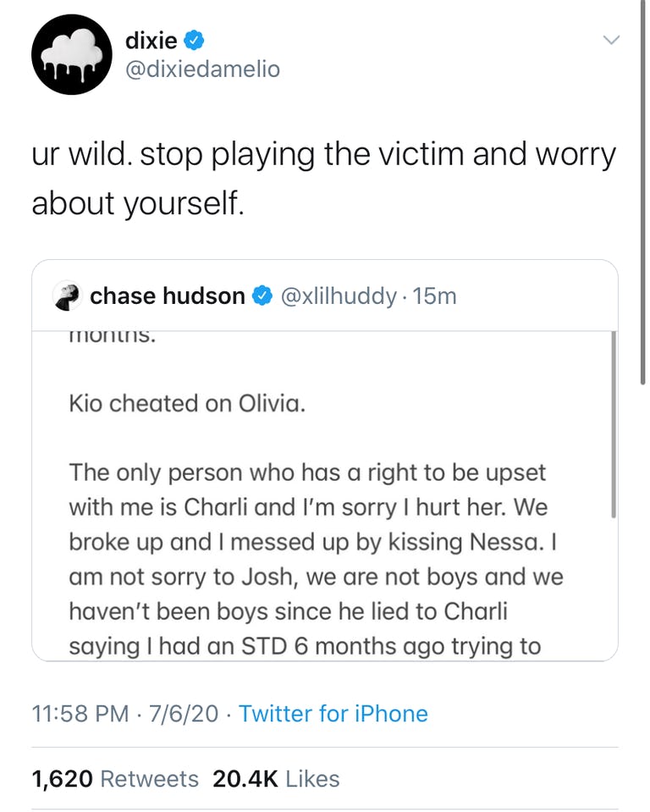View the 1,620 Retweets list

click(x=115, y=779)
